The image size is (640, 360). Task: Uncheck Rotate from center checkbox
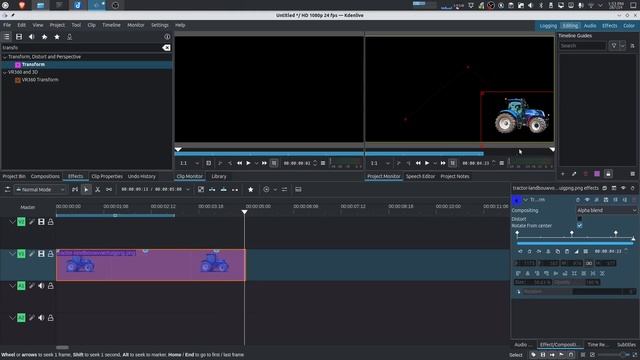pyautogui.click(x=580, y=226)
